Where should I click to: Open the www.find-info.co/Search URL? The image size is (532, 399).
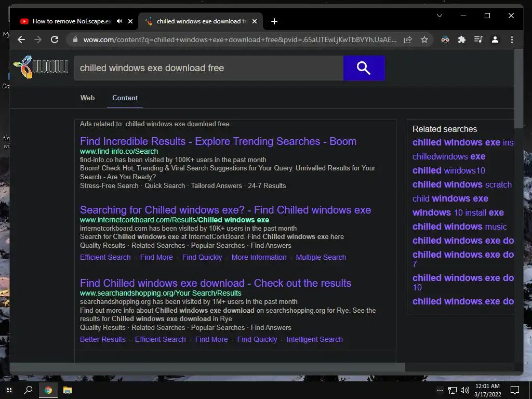119,151
